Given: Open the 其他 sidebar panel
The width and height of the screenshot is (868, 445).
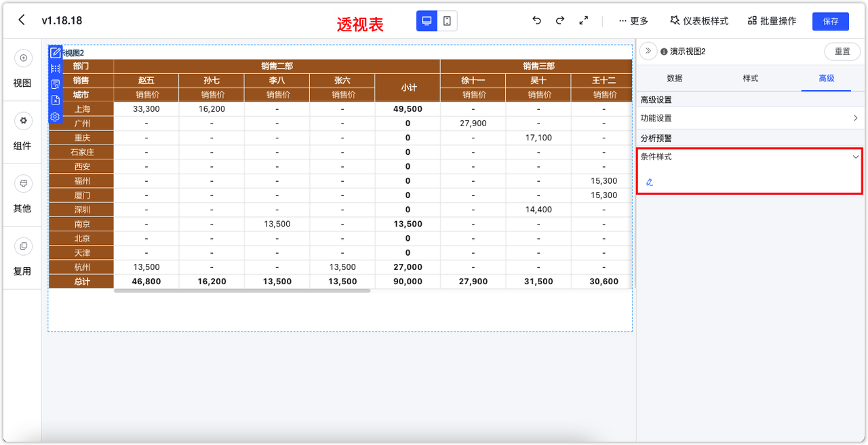Looking at the screenshot, I should click(22, 195).
